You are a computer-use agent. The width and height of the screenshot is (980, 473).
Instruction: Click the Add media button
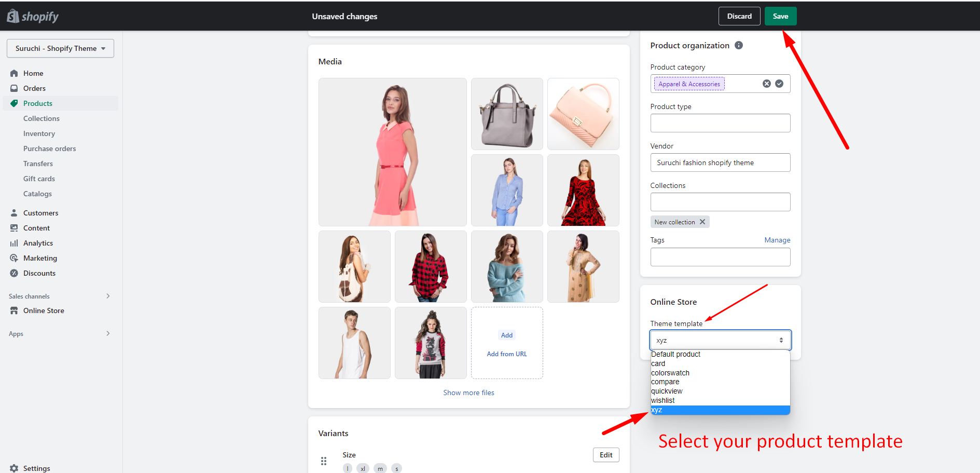[x=507, y=335]
